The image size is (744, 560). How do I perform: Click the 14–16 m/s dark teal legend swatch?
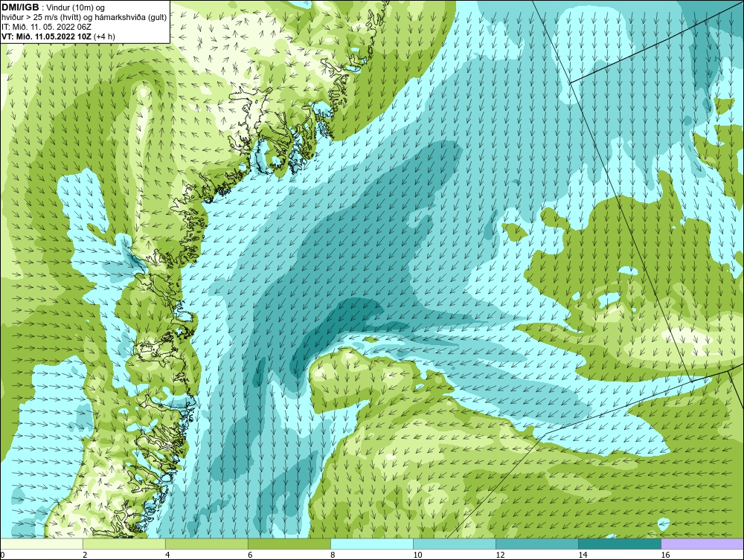pos(619,544)
